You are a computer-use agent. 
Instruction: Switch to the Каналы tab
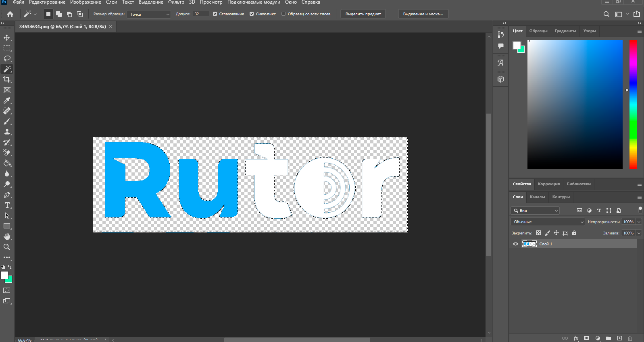[537, 197]
